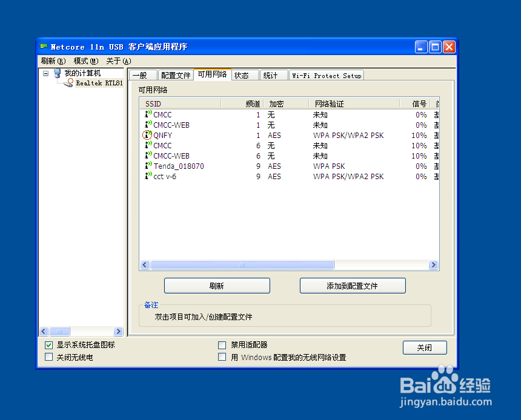Select the QNFY network name
Image resolution: width=521 pixels, height=420 pixels.
[163, 136]
